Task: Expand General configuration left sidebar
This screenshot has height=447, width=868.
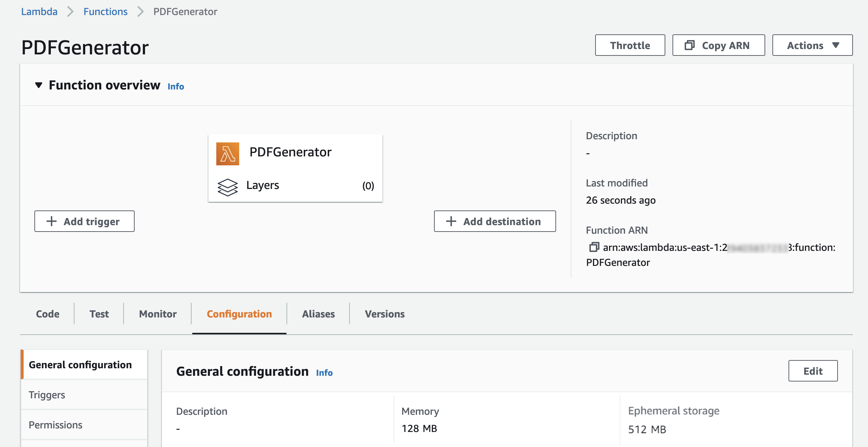Action: [x=81, y=364]
